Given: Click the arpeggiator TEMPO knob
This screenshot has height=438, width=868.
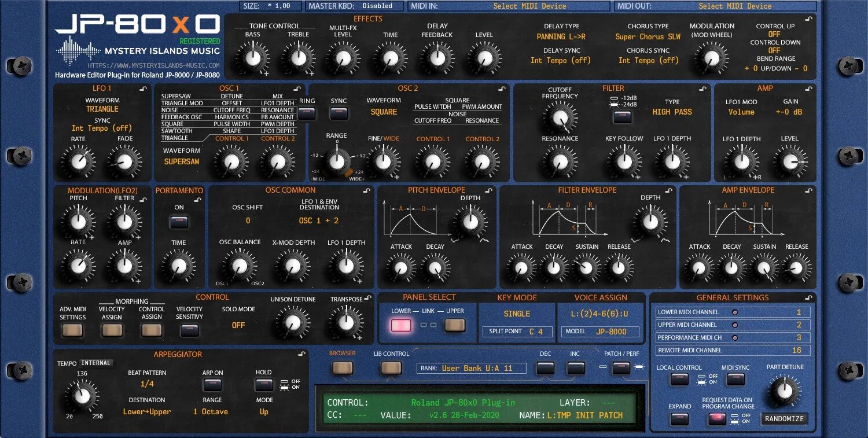Looking at the screenshot, I should (x=81, y=397).
